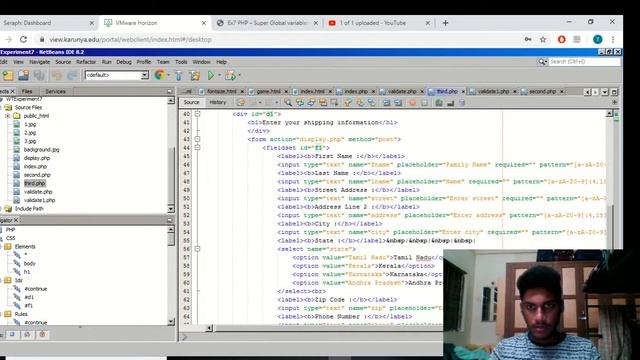Expand the public_html folder node

coord(7,116)
